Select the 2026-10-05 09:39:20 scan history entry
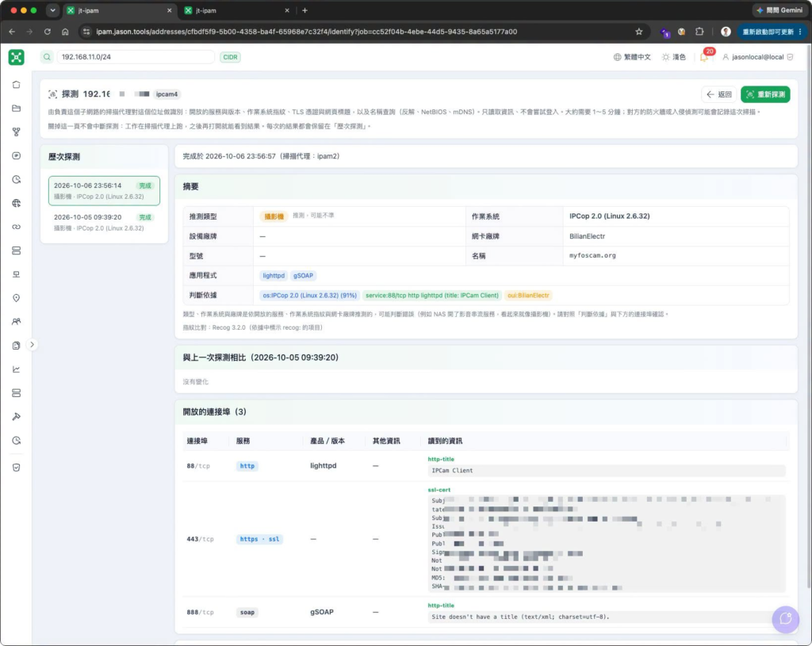812x646 pixels. (x=104, y=223)
